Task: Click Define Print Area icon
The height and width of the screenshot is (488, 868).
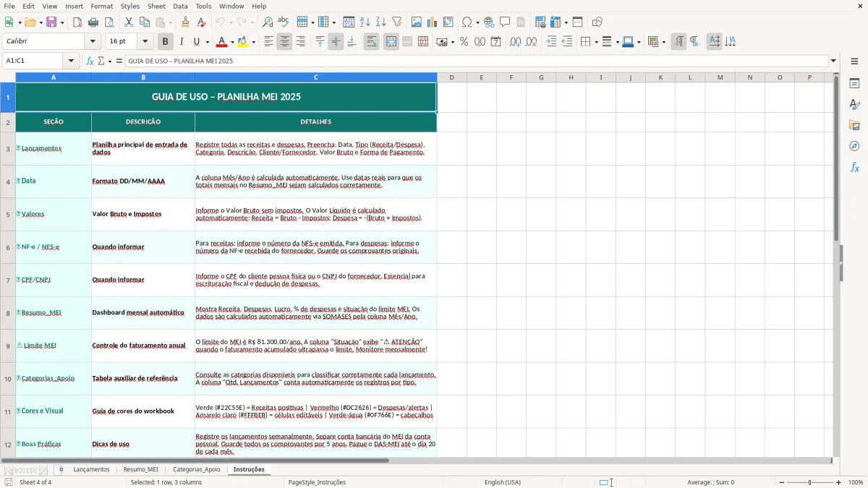Action: pos(540,22)
